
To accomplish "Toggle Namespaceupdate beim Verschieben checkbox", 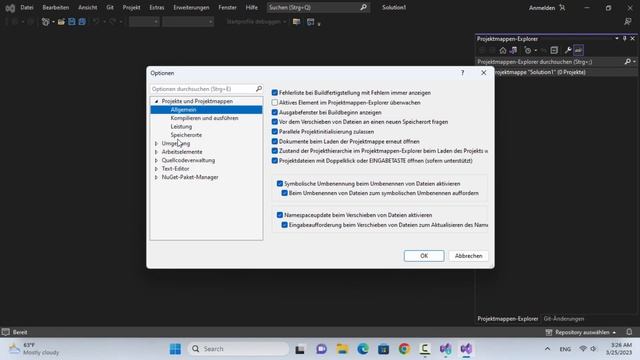I will click(x=280, y=215).
